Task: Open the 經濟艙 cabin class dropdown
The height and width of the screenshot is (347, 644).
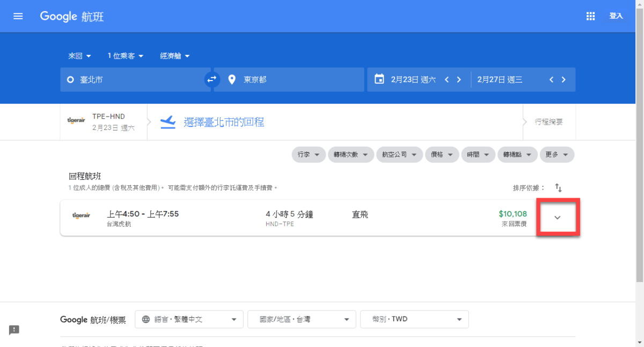Action: point(175,56)
